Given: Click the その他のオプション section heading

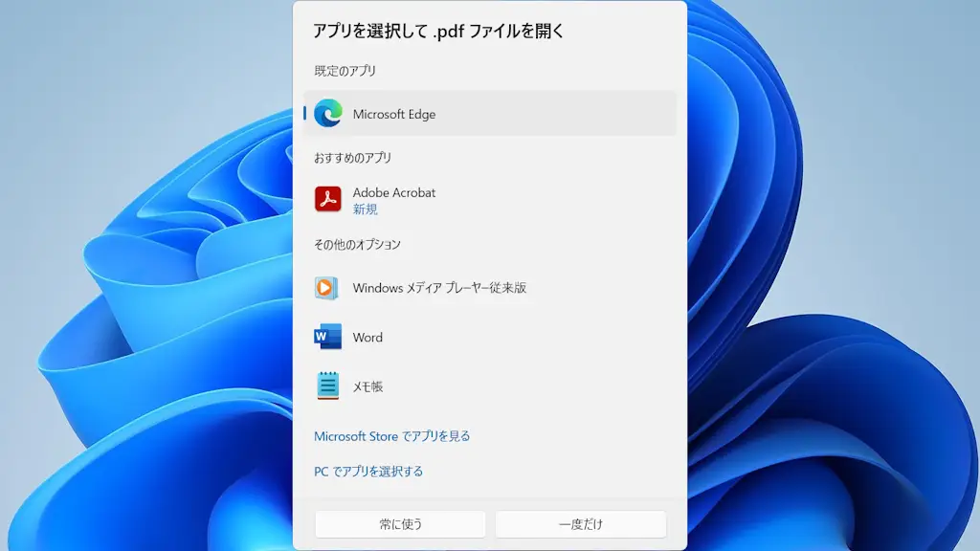Looking at the screenshot, I should pyautogui.click(x=357, y=244).
